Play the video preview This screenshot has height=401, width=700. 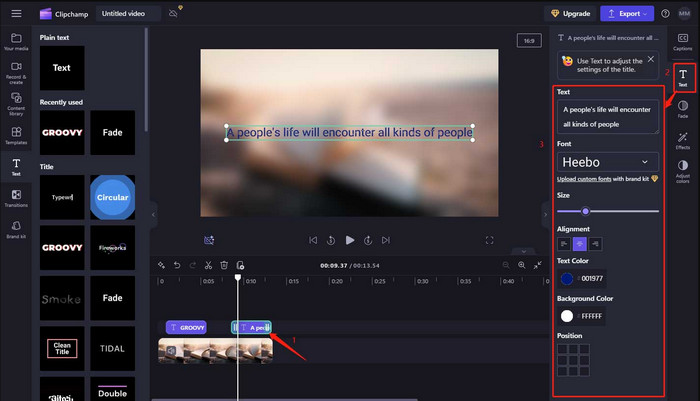click(350, 240)
